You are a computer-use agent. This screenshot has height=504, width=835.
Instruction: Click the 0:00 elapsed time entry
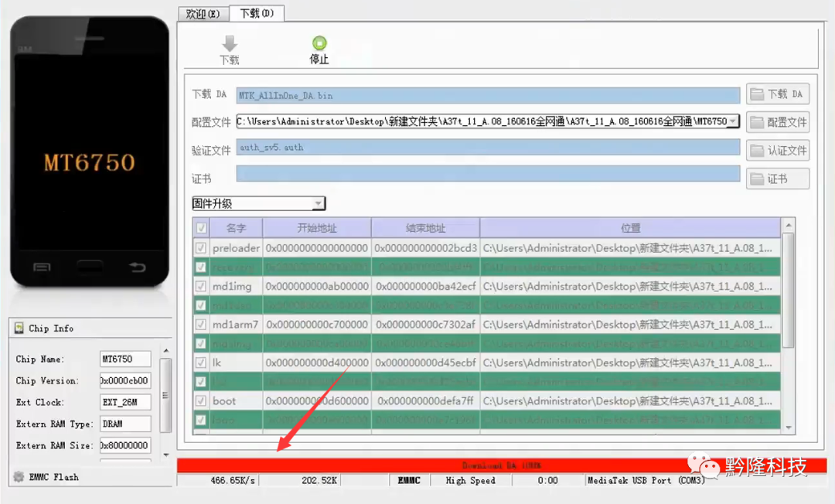click(547, 481)
